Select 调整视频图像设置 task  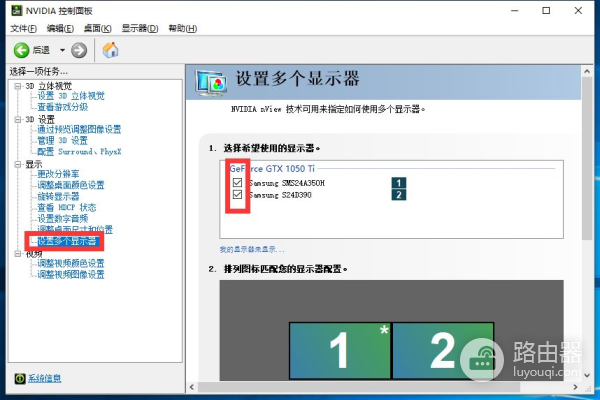71,274
